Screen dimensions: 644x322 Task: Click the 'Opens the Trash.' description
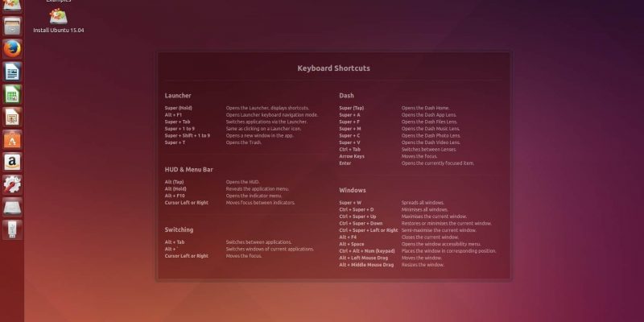pyautogui.click(x=244, y=142)
